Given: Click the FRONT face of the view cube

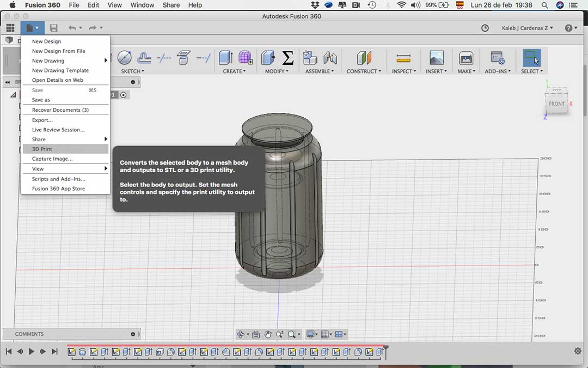Looking at the screenshot, I should [556, 104].
